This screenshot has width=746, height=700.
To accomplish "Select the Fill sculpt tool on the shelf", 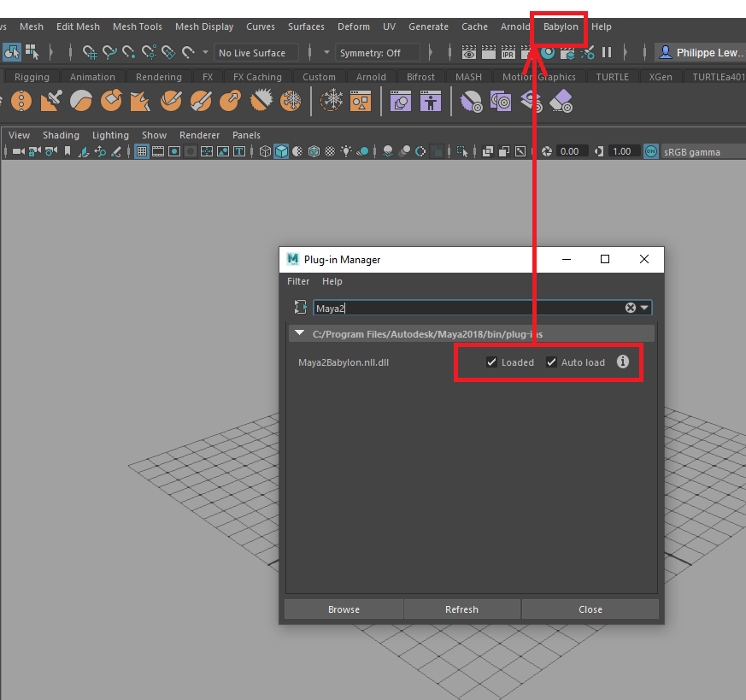I will pyautogui.click(x=140, y=101).
